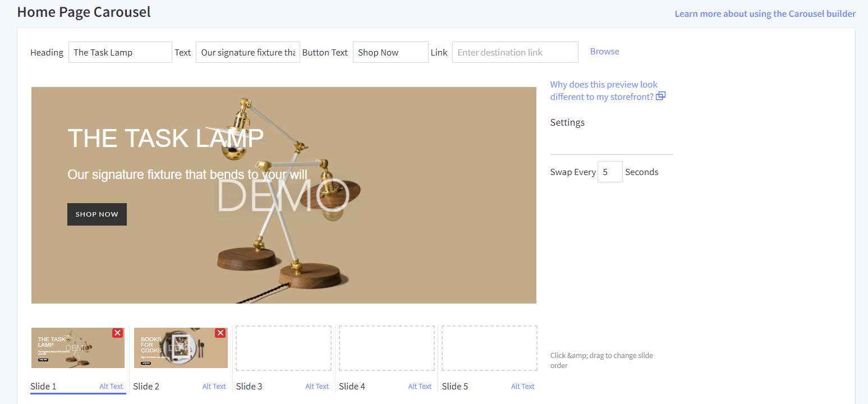Delete Slide 2 using red X icon
Image resolution: width=868 pixels, height=404 pixels.
click(x=220, y=333)
